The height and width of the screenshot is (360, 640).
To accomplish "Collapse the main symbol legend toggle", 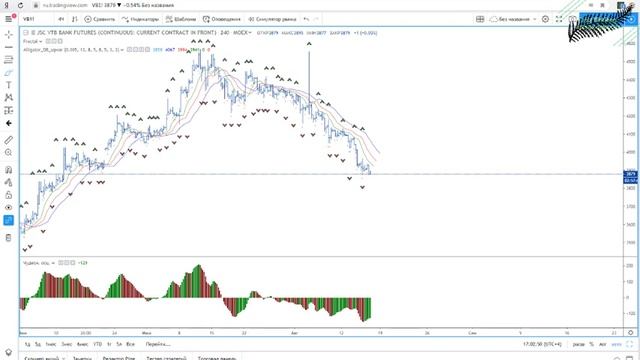I will (26, 32).
